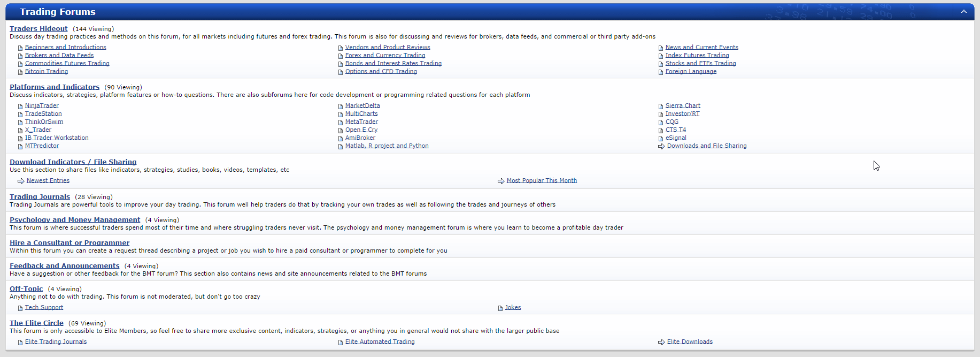Click page icon beside Brokers and Data Feeds
The width and height of the screenshot is (980, 357).
coord(20,56)
